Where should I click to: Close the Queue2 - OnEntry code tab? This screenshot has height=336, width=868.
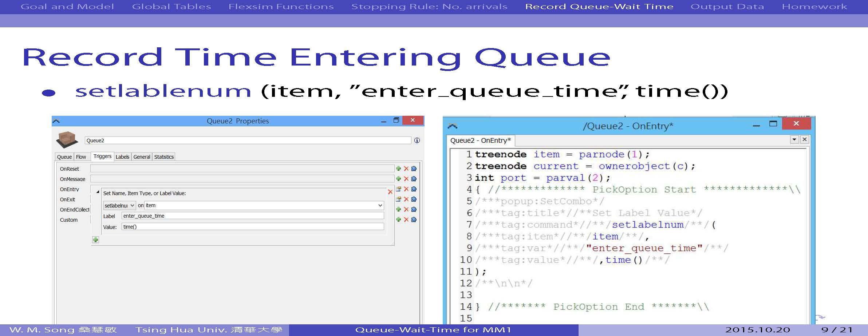coord(805,139)
